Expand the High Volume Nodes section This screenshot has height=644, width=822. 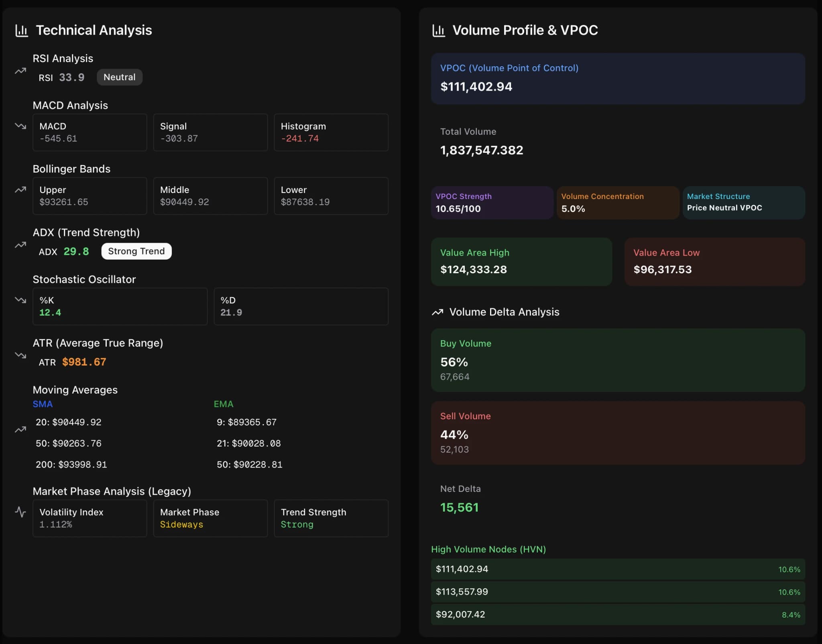click(488, 549)
